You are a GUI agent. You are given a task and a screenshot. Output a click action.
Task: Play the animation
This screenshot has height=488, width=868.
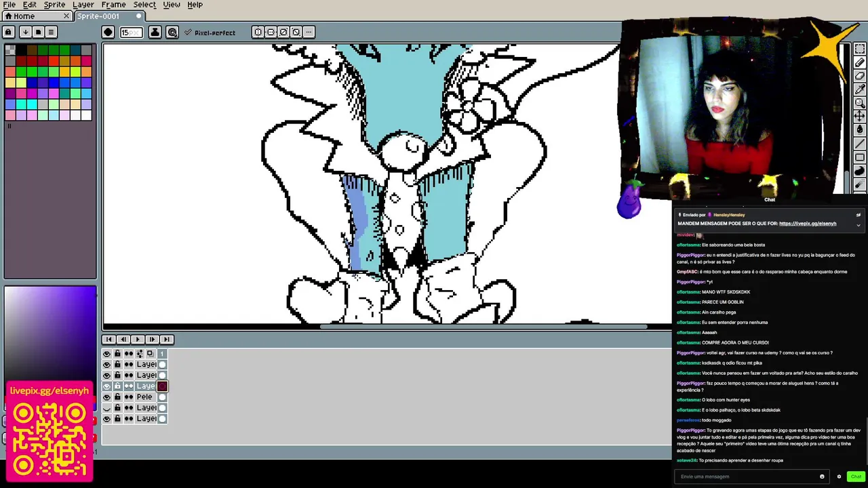click(x=138, y=340)
